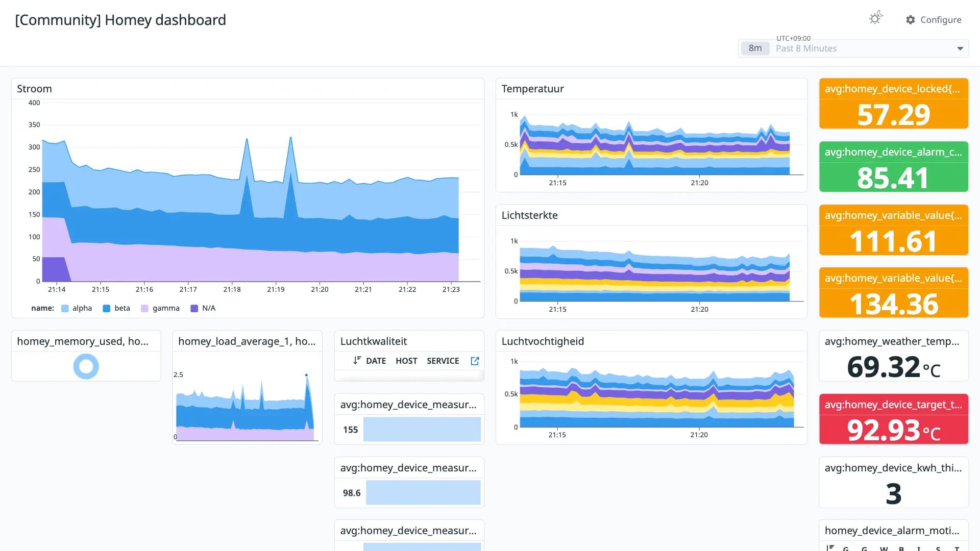This screenshot has height=551, width=980.
Task: Open Luchtkwaliteit in external link icon
Action: click(x=475, y=361)
